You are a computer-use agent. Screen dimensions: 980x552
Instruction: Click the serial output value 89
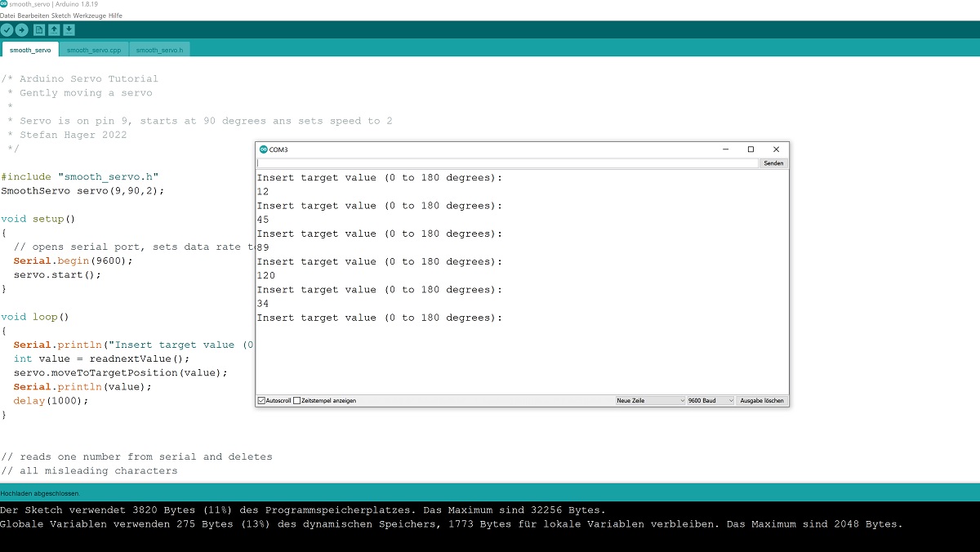click(263, 247)
